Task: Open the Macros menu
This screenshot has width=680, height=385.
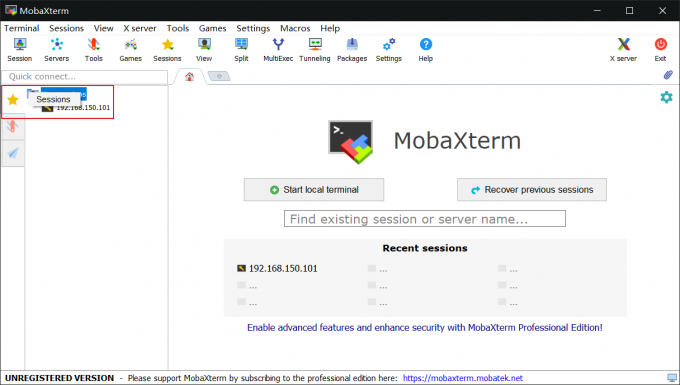Action: tap(295, 28)
